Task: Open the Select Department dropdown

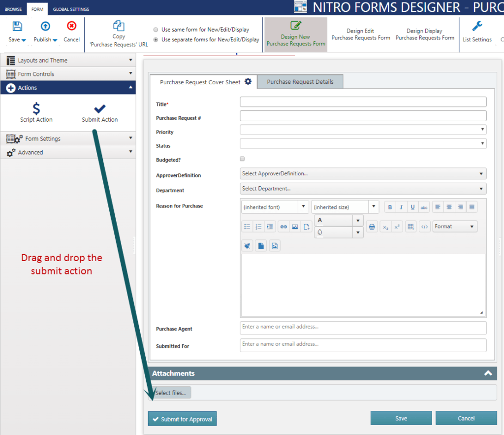Action: click(362, 188)
